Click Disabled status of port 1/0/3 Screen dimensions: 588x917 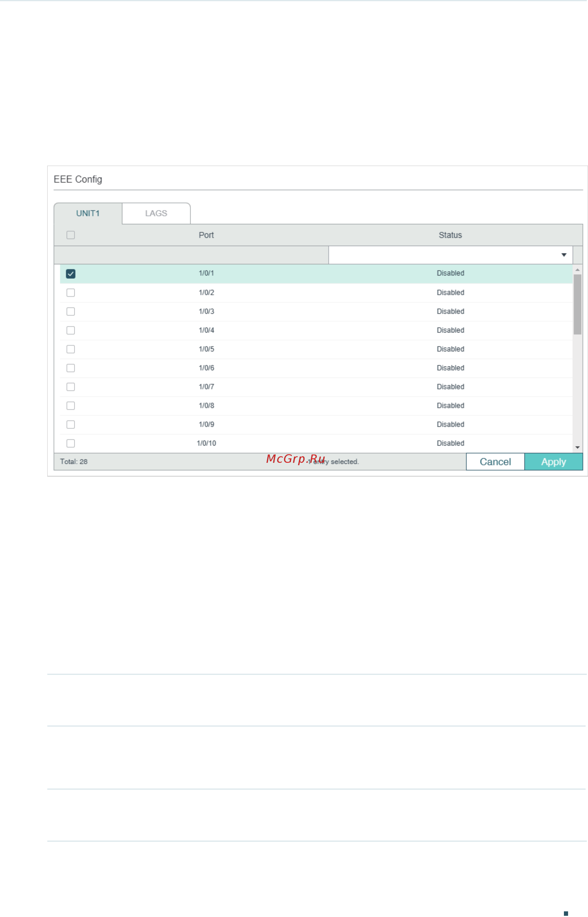point(451,311)
